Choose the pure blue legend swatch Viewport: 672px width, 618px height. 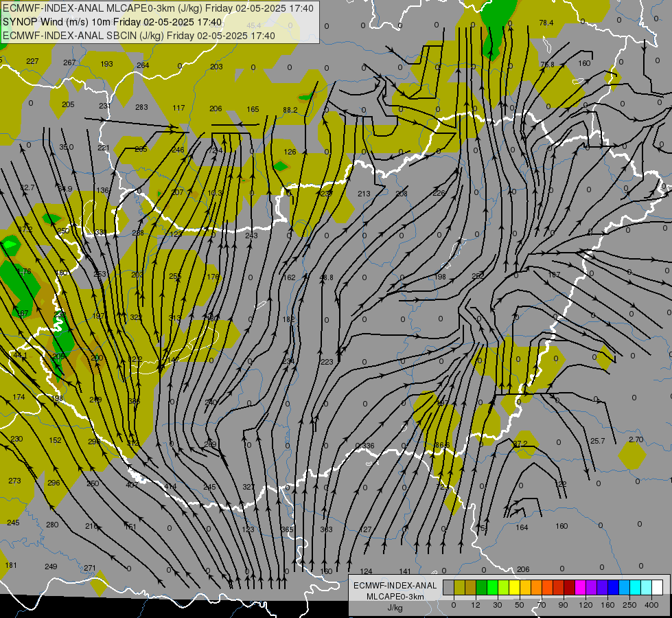point(613,587)
